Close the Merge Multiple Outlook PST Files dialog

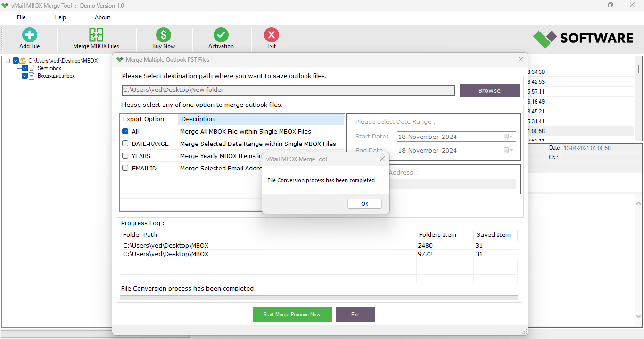point(521,60)
